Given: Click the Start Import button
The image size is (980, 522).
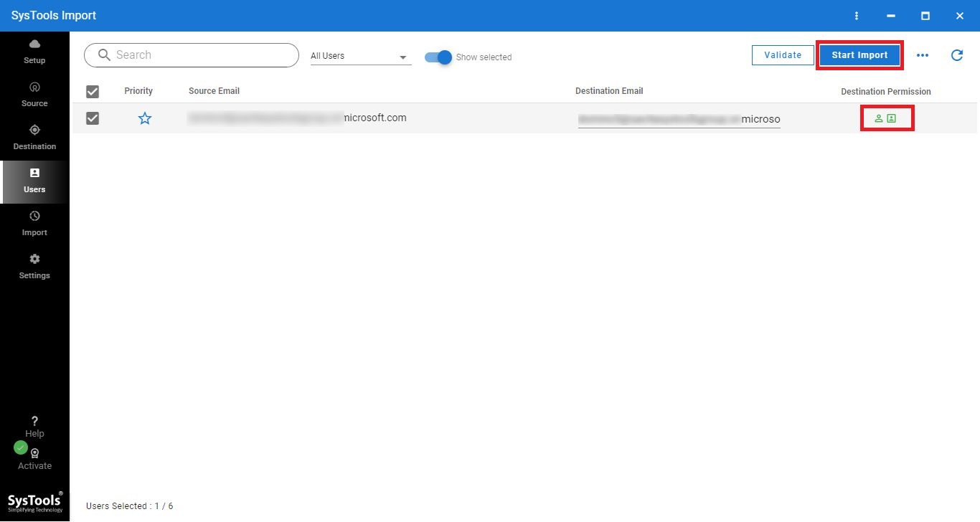Looking at the screenshot, I should coord(859,55).
